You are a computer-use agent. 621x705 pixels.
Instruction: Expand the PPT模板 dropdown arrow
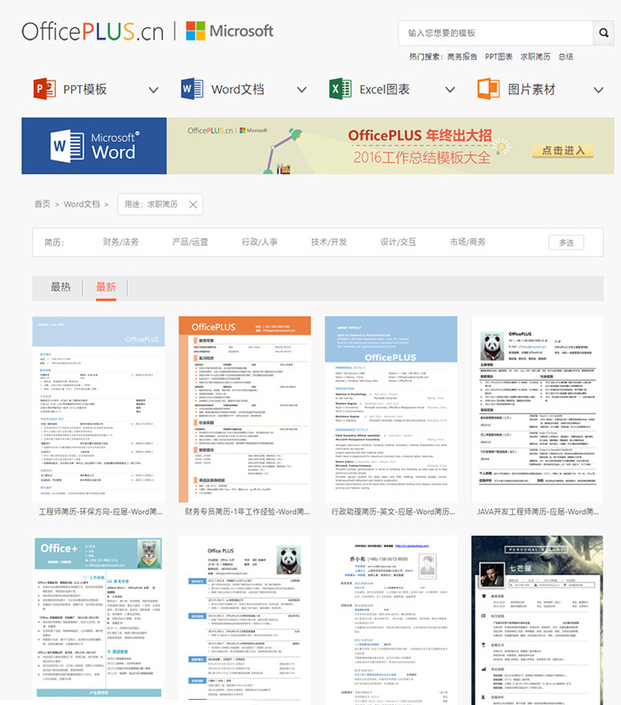click(153, 90)
